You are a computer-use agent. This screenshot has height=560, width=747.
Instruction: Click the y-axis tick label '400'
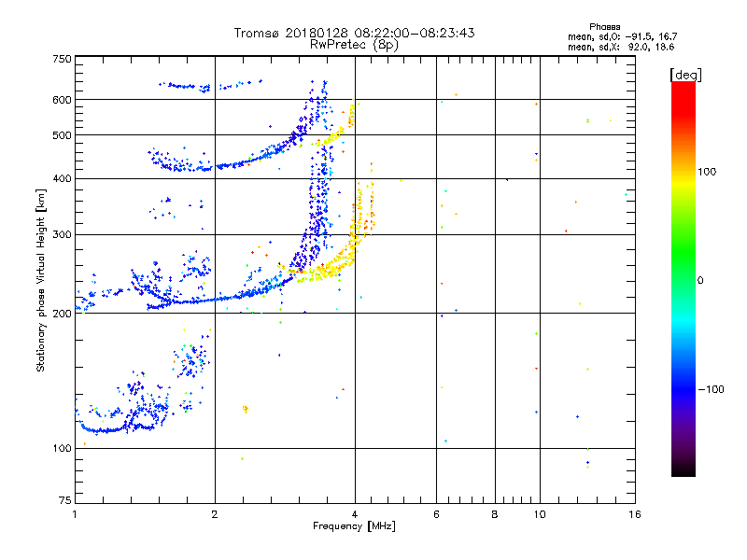click(62, 179)
